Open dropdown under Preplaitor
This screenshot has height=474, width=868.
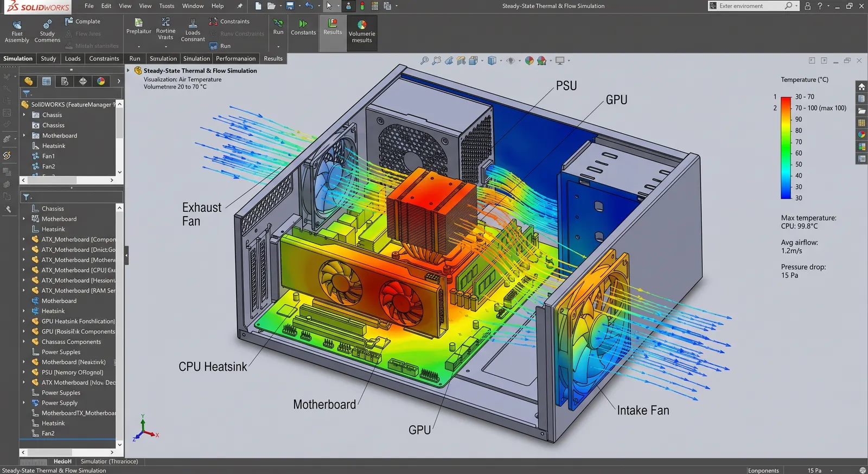(x=139, y=47)
